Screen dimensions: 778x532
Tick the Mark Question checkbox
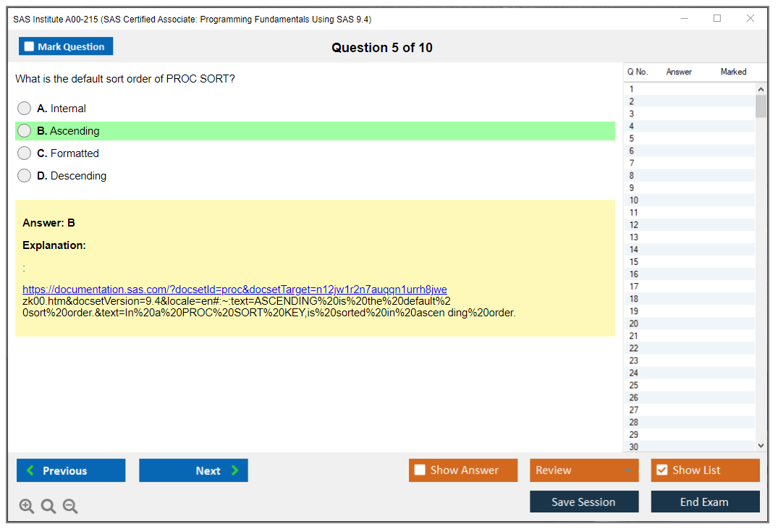(30, 47)
